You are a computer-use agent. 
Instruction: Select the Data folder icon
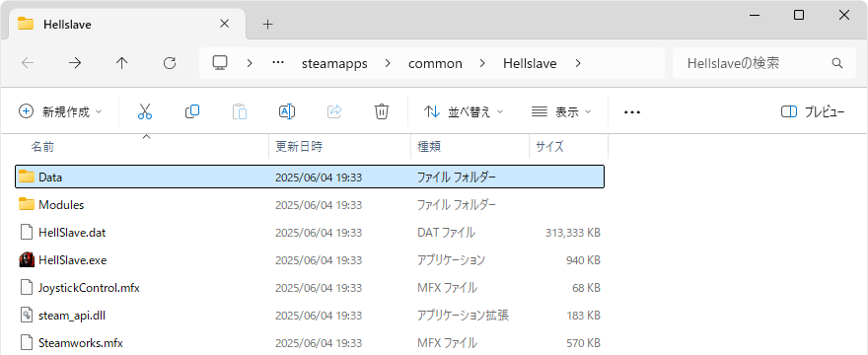[27, 177]
